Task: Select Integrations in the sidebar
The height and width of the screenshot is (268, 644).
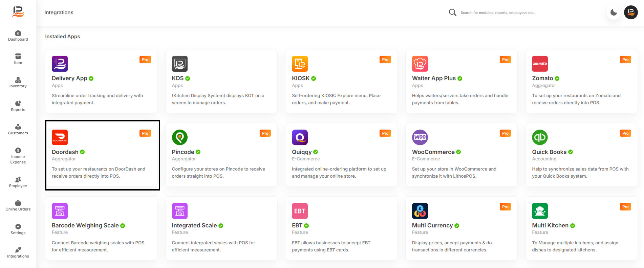Action: pos(18,253)
